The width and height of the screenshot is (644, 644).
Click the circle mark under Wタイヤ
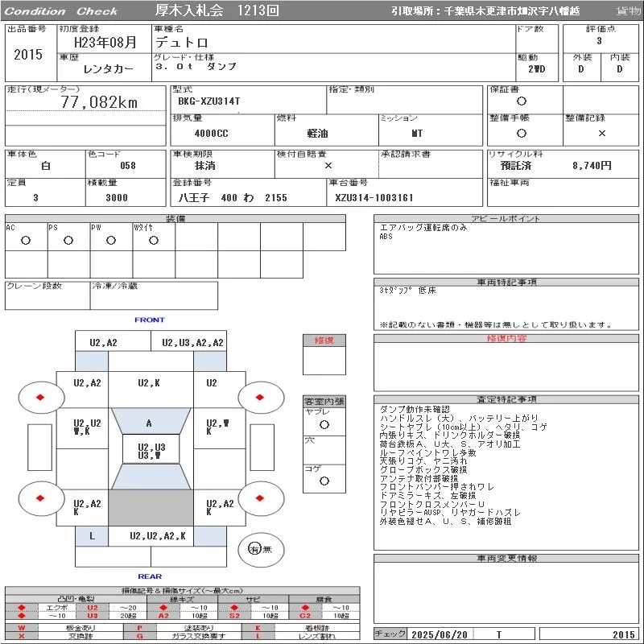pos(154,240)
